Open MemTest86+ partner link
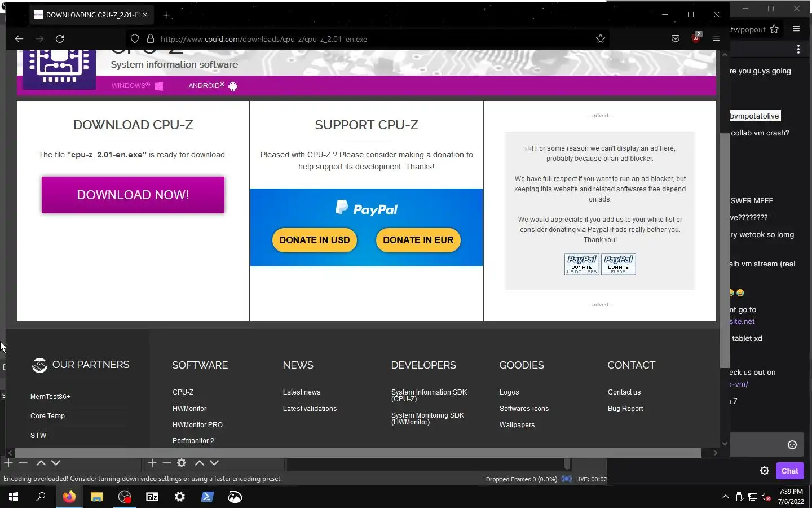Image resolution: width=812 pixels, height=508 pixels. tap(50, 397)
